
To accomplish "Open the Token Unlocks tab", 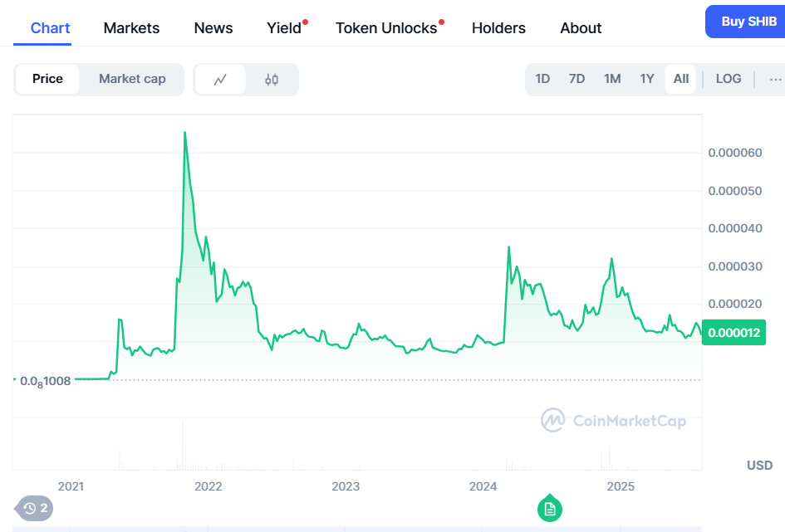I will pos(385,27).
